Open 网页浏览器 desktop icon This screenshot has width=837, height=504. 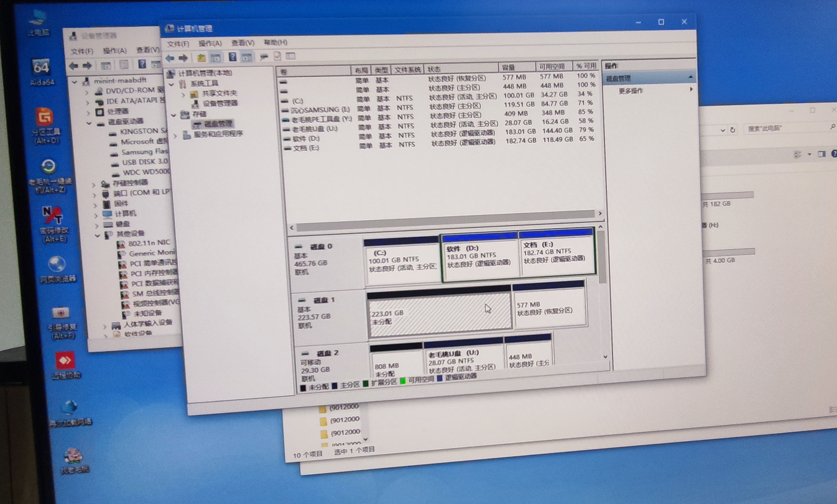[x=57, y=269]
